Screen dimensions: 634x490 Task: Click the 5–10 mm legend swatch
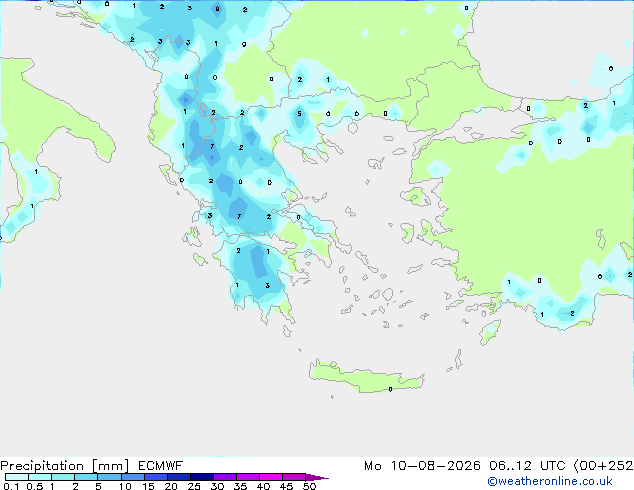tap(109, 477)
